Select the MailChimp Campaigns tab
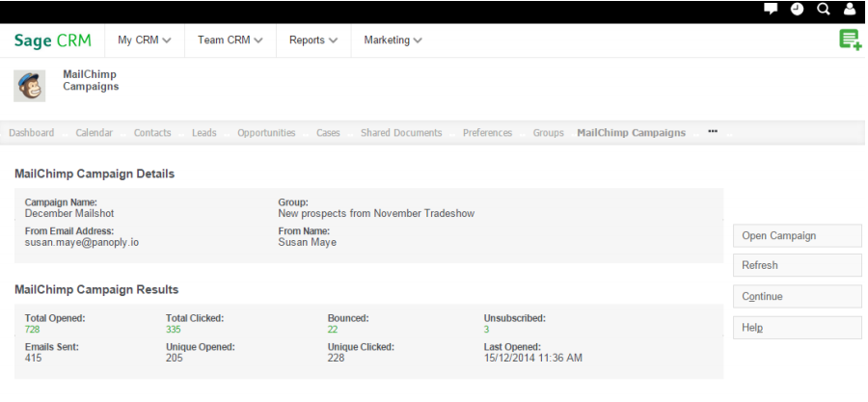This screenshot has height=402, width=868. tap(631, 133)
